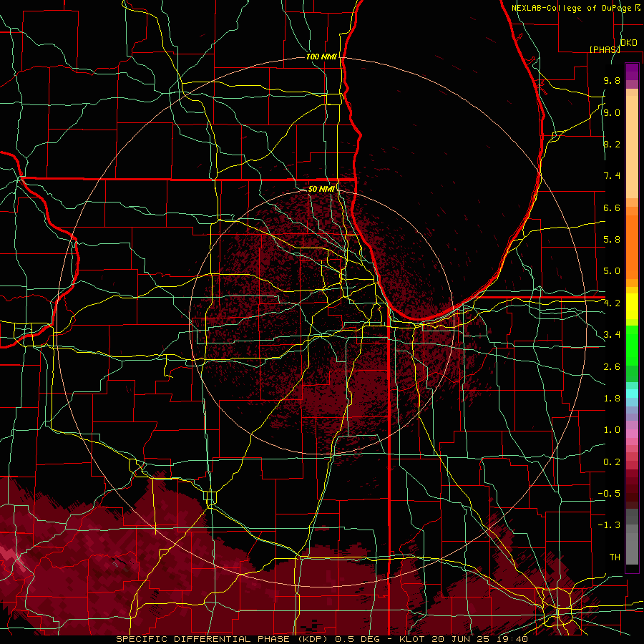Viewport: 644px width, 644px height.
Task: Click the 100 NMI range ring label
Action: click(x=321, y=57)
